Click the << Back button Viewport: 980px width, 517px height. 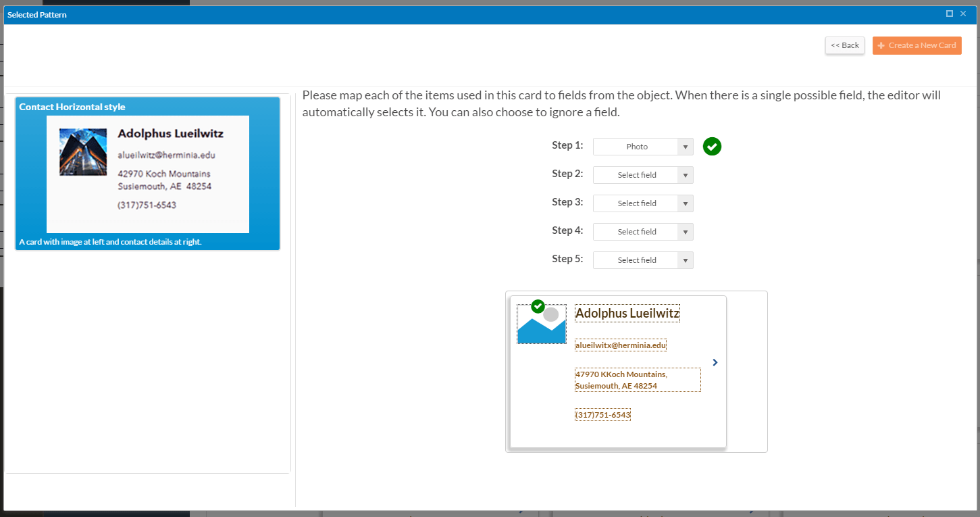click(x=844, y=45)
